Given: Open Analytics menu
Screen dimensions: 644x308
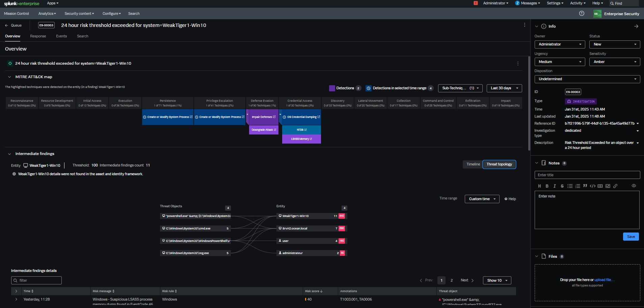Looking at the screenshot, I should [47, 13].
